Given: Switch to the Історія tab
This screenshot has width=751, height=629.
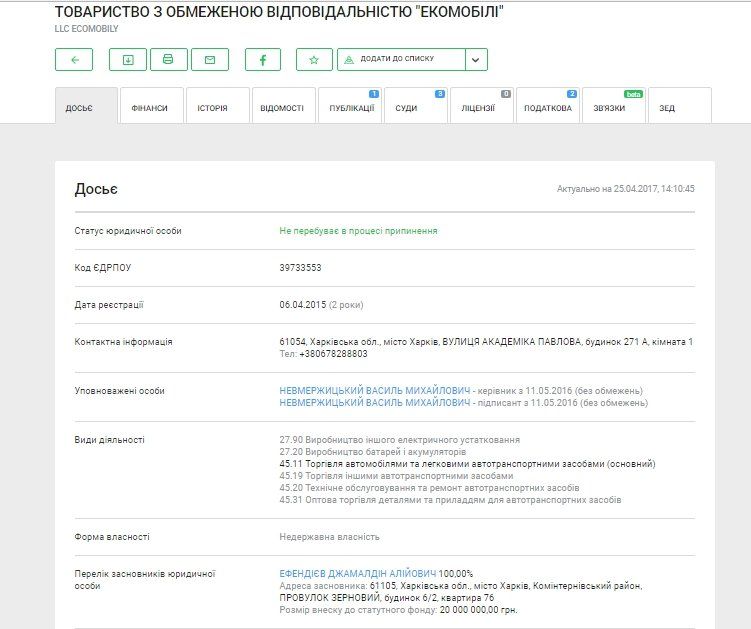Looking at the screenshot, I should point(218,105).
